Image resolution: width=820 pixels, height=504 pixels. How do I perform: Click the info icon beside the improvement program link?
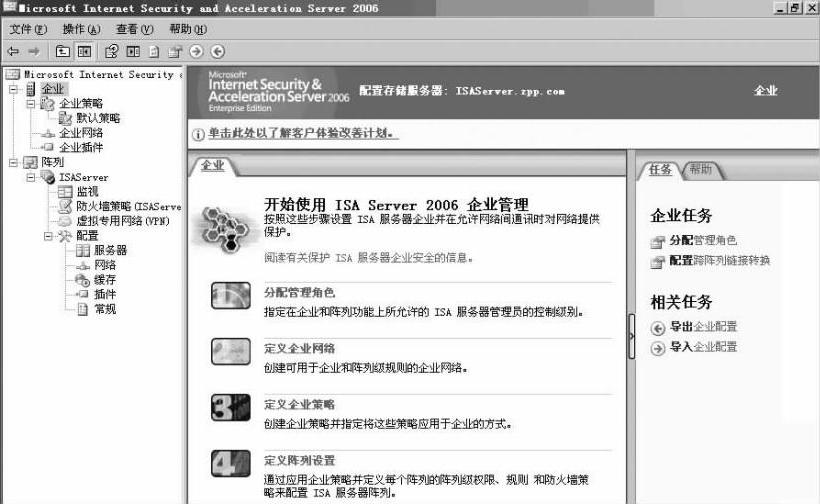198,134
